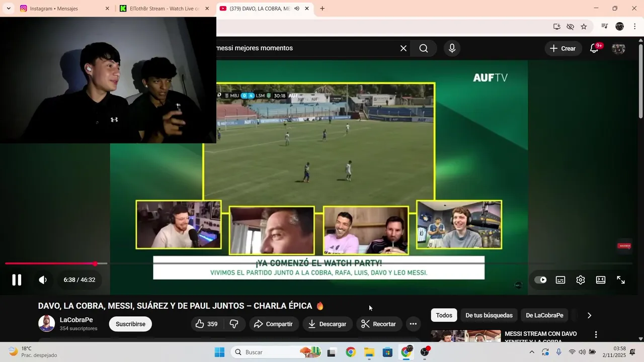The width and height of the screenshot is (644, 362).
Task: Click the crossed-out eye icon in address bar
Action: pyautogui.click(x=570, y=27)
